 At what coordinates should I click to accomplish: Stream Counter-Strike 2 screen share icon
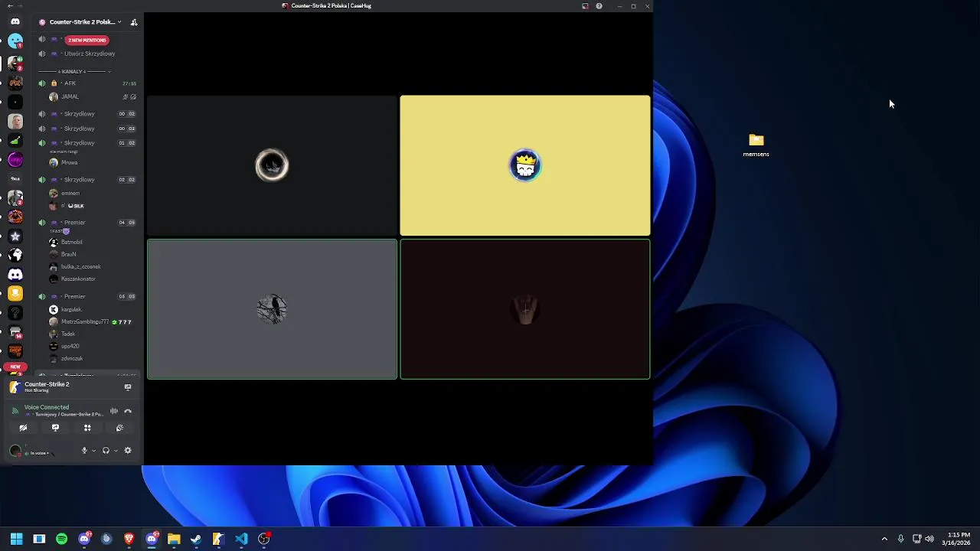[x=128, y=387]
